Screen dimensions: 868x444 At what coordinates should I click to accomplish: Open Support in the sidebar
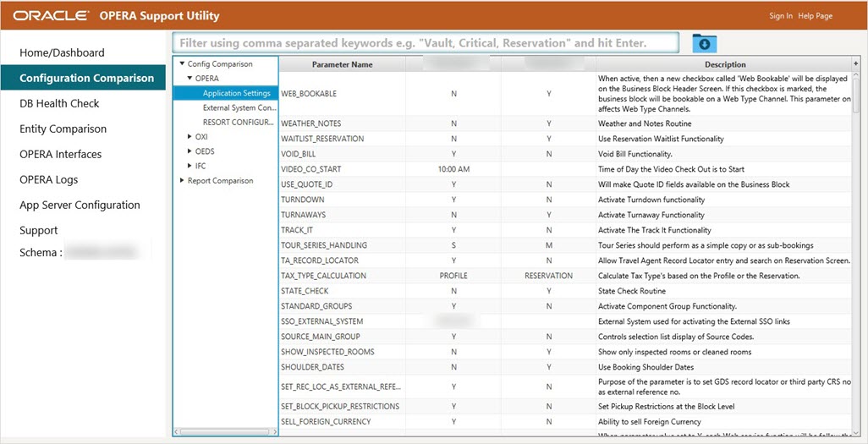pyautogui.click(x=39, y=230)
